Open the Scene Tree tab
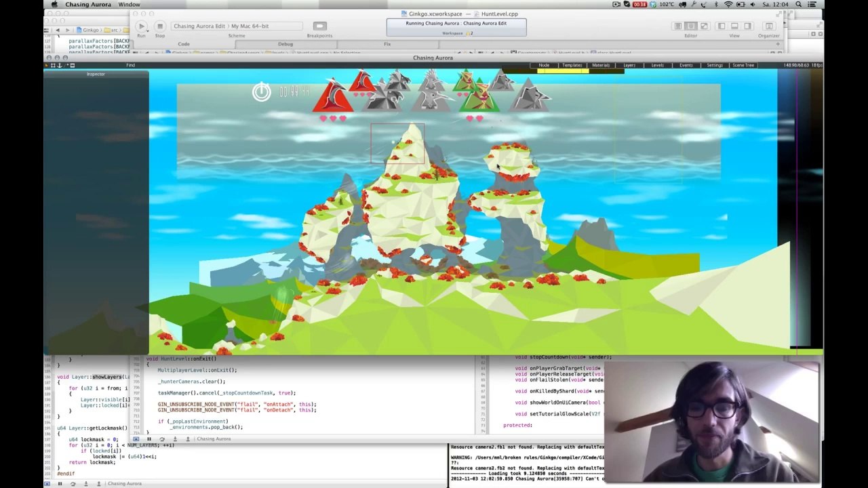This screenshot has height=488, width=868. 743,65
